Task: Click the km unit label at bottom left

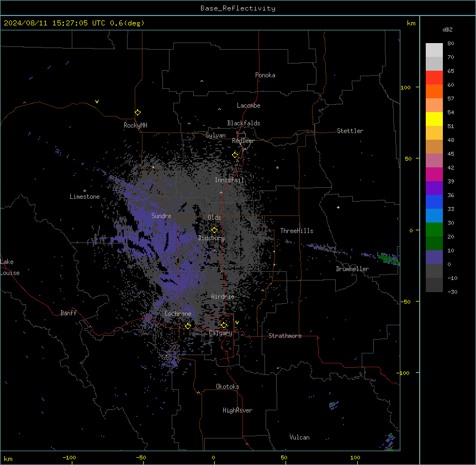Action: [x=8, y=459]
